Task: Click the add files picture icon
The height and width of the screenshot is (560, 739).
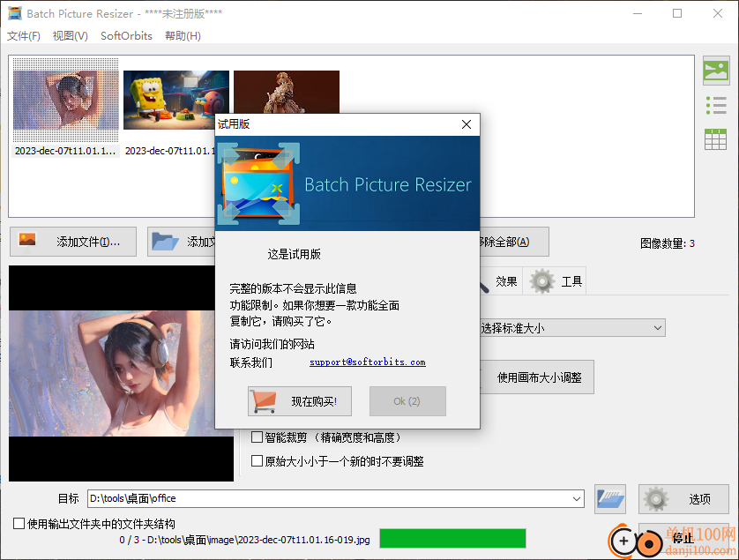Action: 27,241
